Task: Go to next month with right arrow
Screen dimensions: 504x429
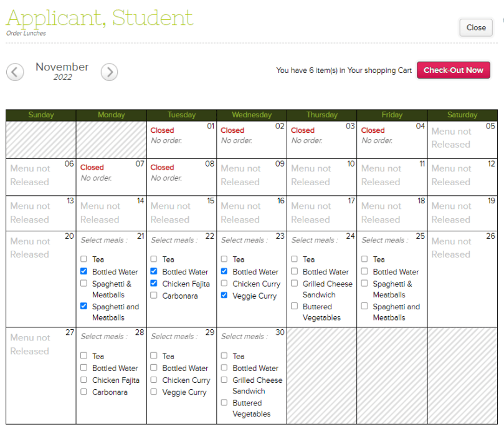Action: (x=109, y=72)
